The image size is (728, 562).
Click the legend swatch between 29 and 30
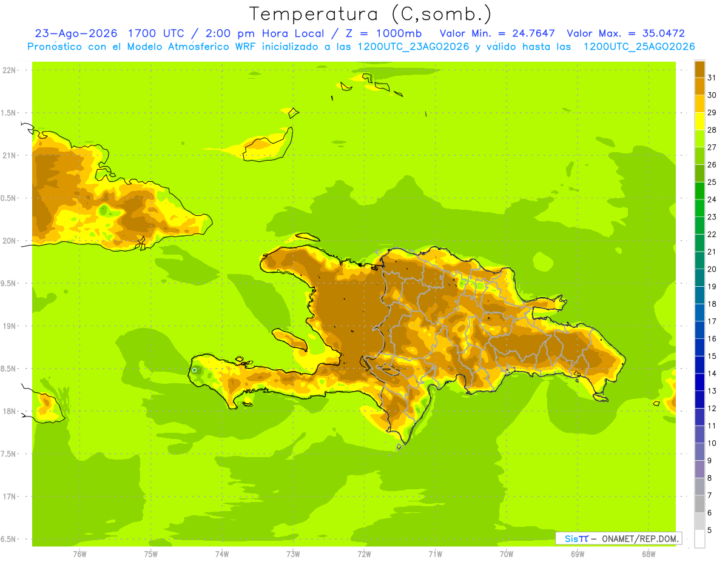699,104
